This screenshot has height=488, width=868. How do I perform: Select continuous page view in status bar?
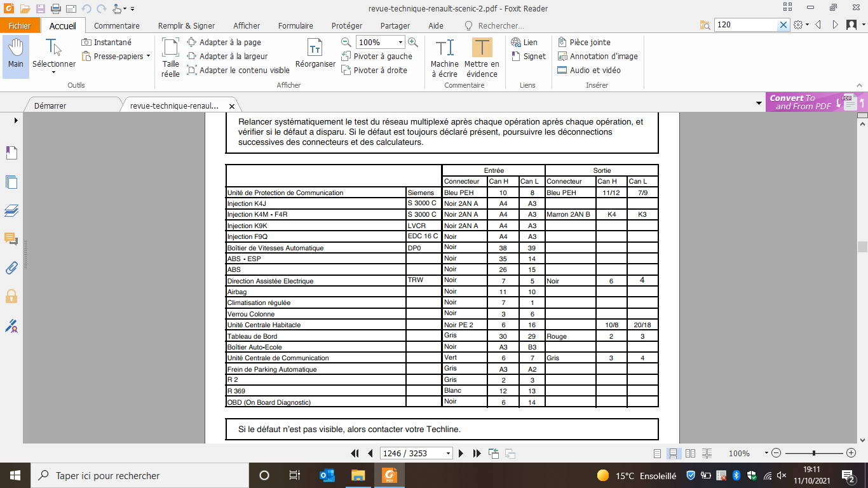pyautogui.click(x=673, y=454)
